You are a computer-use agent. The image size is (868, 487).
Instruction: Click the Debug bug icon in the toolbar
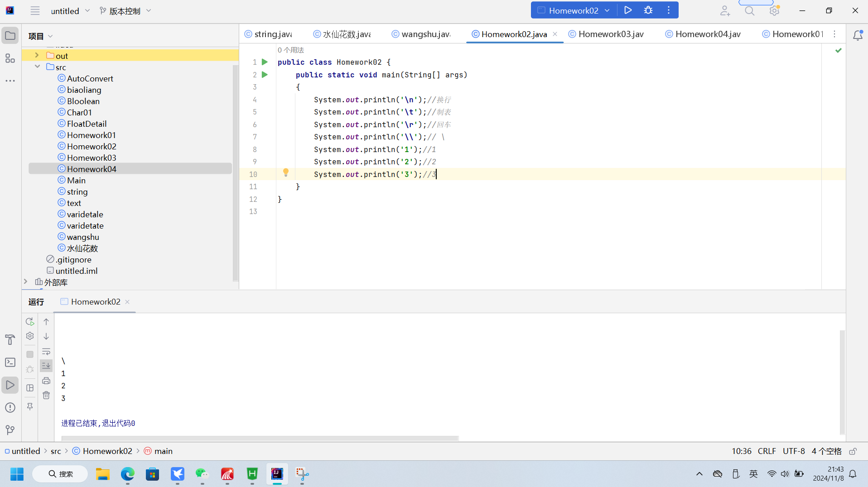648,10
